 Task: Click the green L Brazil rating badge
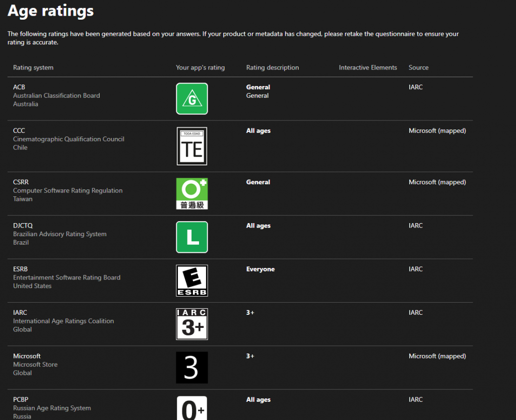coord(191,237)
